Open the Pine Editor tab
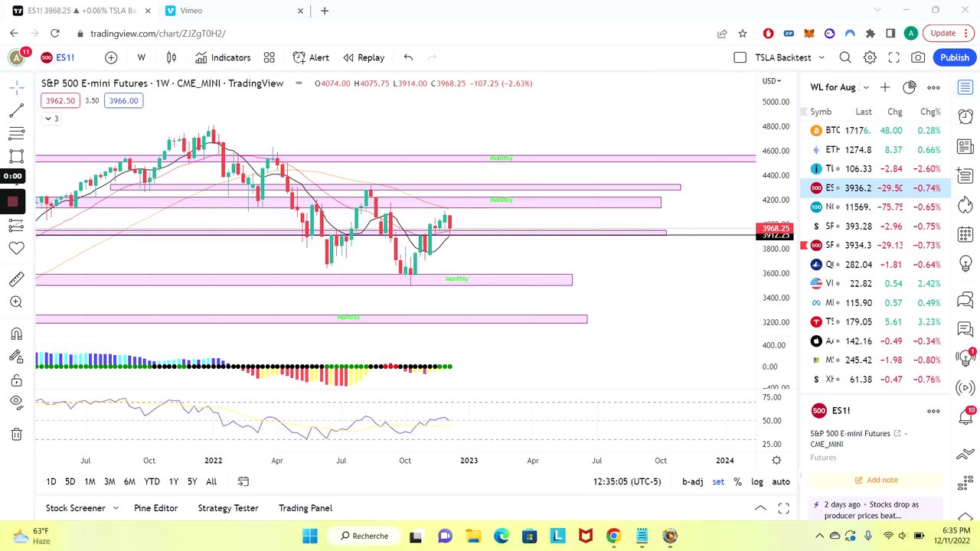980x551 pixels. click(x=155, y=508)
